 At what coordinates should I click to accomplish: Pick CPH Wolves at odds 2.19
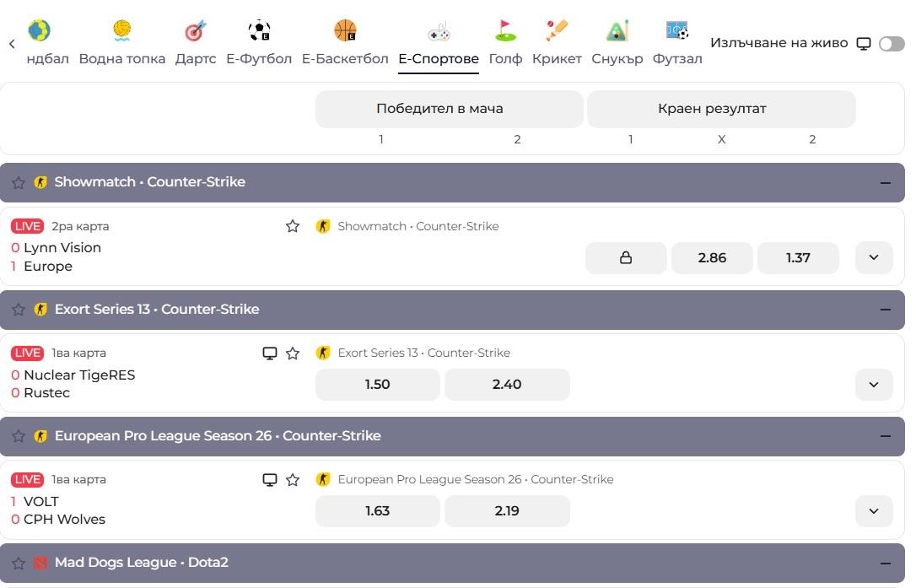(x=507, y=511)
